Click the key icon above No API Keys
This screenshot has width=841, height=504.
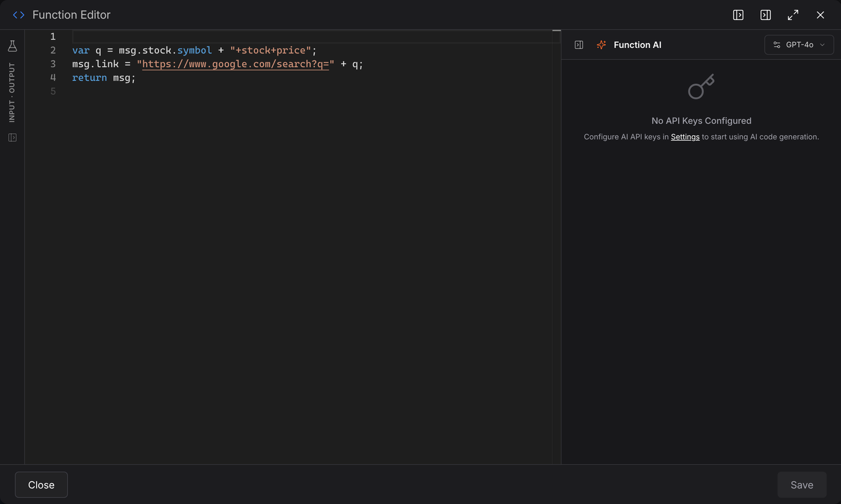(x=701, y=86)
